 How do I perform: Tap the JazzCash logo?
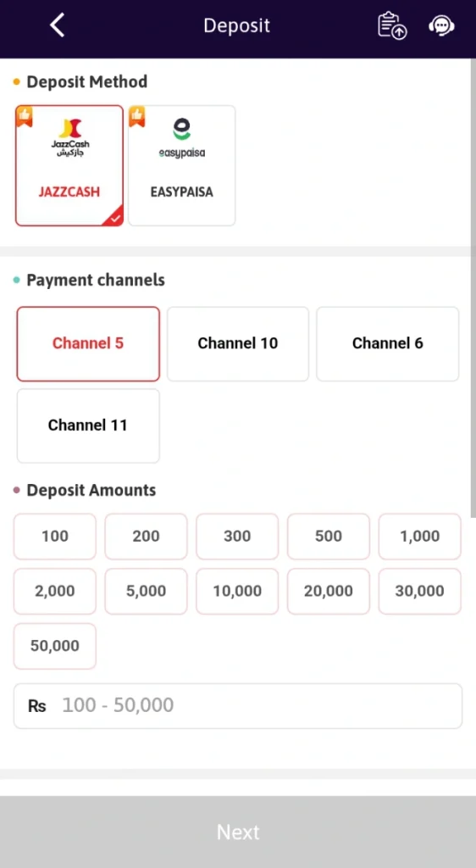[70, 137]
